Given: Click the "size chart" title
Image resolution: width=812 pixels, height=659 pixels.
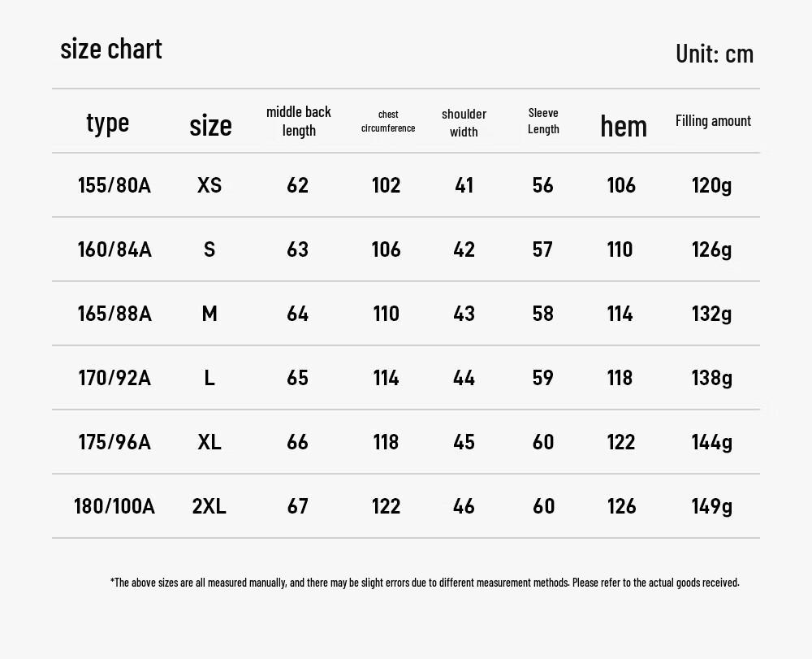Looking at the screenshot, I should pos(111,50).
